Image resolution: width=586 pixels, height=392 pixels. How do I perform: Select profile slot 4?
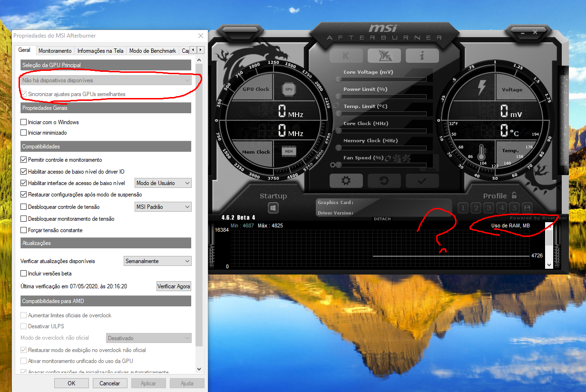point(501,208)
